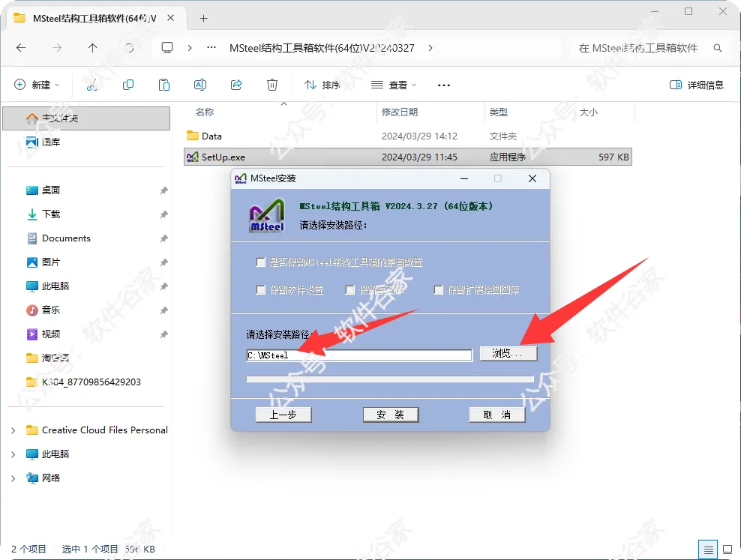
Task: Go back with the back arrow
Action: (21, 48)
